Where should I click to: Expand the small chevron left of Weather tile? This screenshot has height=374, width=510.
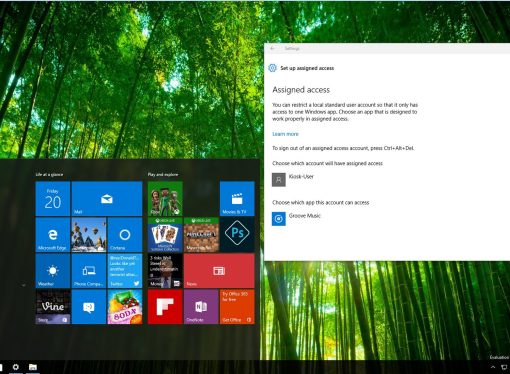[24, 285]
